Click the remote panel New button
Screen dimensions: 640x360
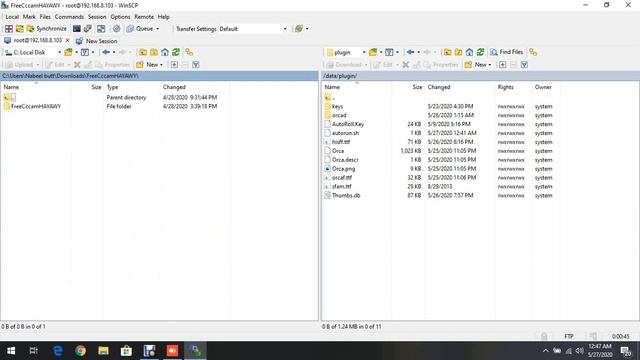pos(478,64)
